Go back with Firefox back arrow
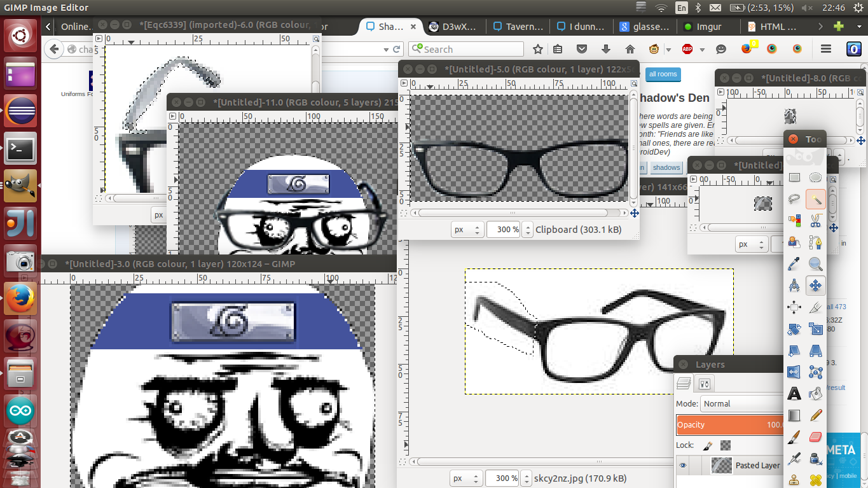This screenshot has width=868, height=488. point(54,49)
